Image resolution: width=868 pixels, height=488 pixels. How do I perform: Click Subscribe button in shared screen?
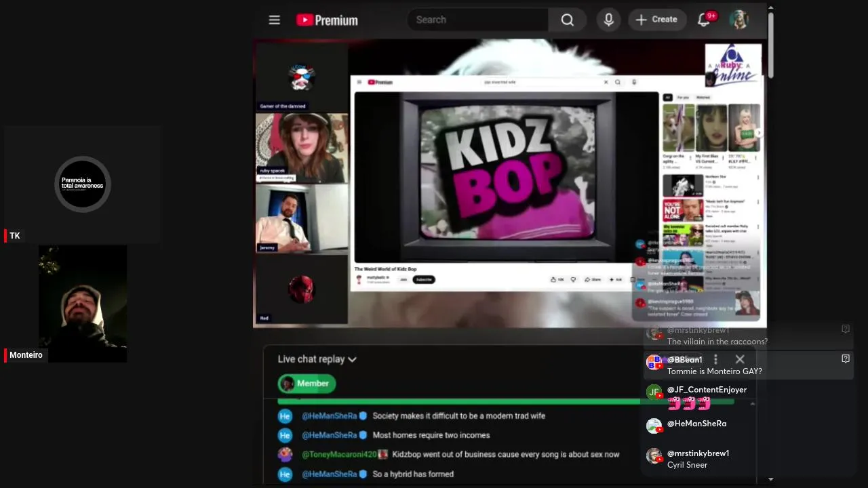coord(424,279)
